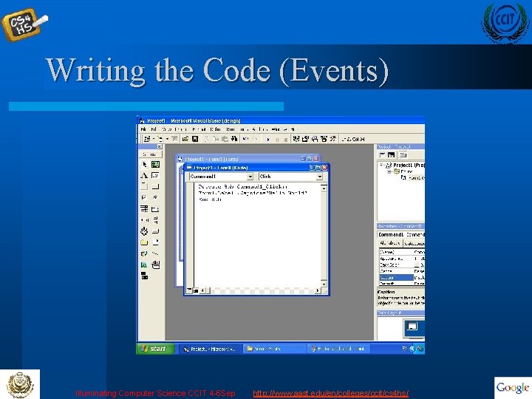Click the Find binoculars toolbar icon
Screen dimensions: 532x399
[x=234, y=139]
